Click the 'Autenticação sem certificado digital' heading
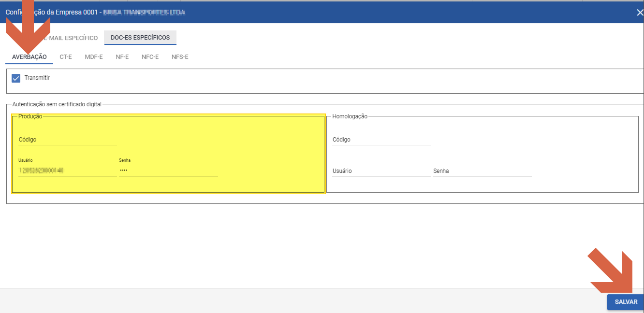Image resolution: width=644 pixels, height=313 pixels. click(57, 104)
